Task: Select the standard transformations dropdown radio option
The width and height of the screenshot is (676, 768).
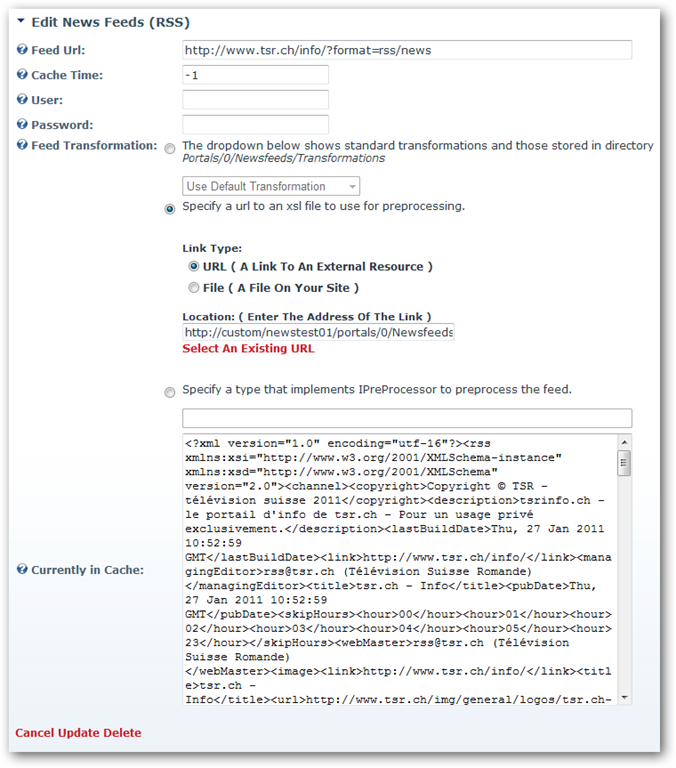Action: tap(169, 149)
